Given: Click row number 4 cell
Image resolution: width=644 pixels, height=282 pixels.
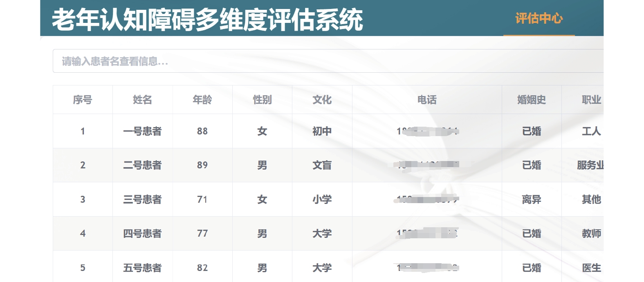Looking at the screenshot, I should 83,233.
